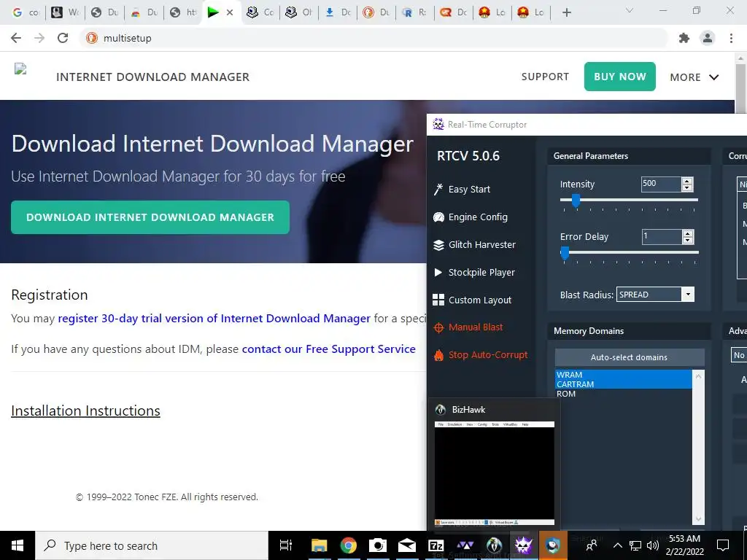
Task: Switch to the Google 'co' tab
Action: 26,12
